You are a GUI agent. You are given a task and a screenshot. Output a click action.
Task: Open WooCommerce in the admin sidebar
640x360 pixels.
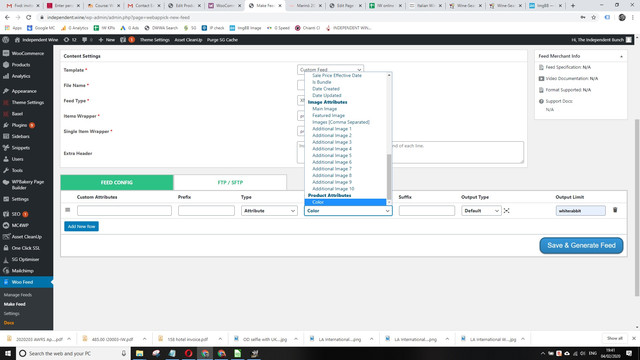coord(27,53)
